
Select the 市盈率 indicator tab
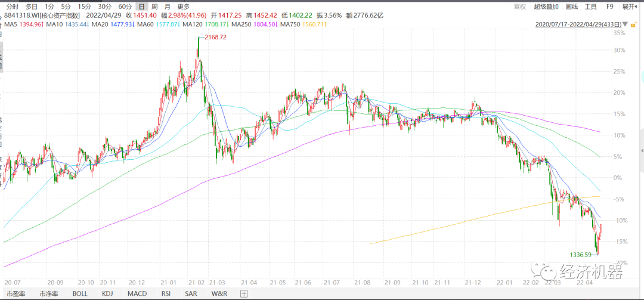[x=16, y=293]
